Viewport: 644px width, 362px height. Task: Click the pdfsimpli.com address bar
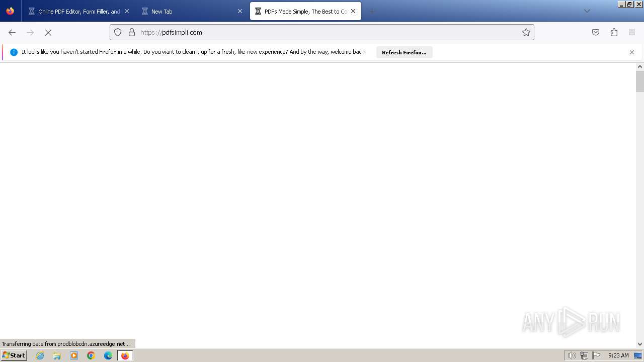pos(322,32)
